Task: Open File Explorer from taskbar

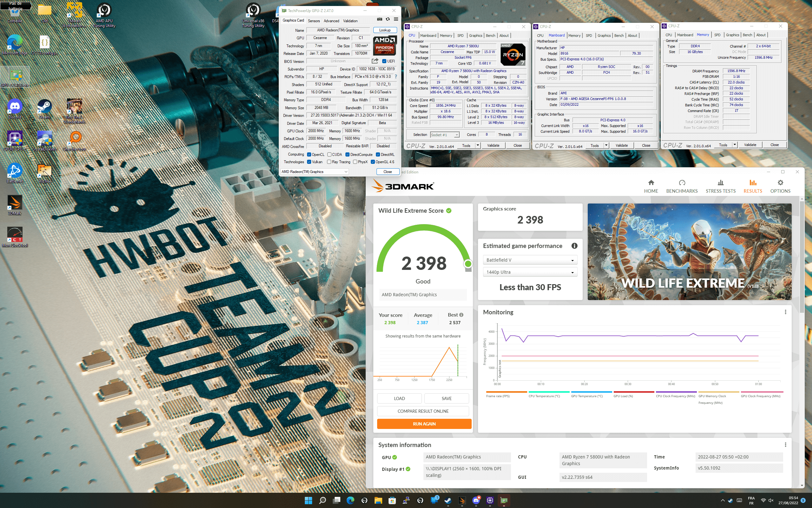Action: [x=378, y=500]
